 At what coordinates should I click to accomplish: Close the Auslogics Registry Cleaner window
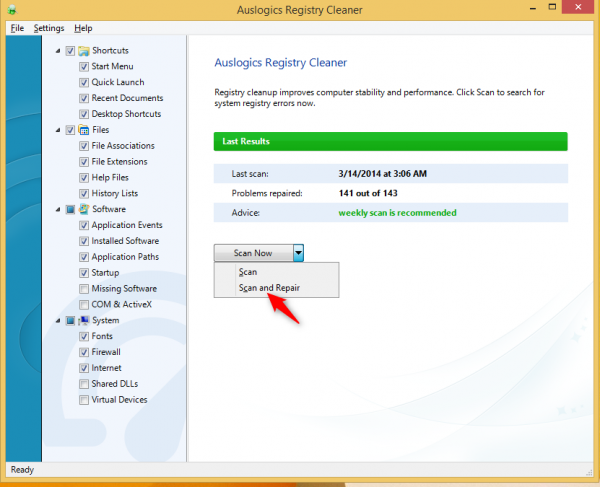click(x=578, y=7)
